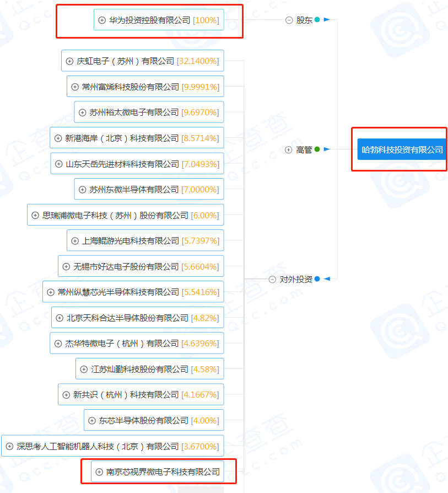Click the [7.0493%] share percentage

(x=201, y=164)
